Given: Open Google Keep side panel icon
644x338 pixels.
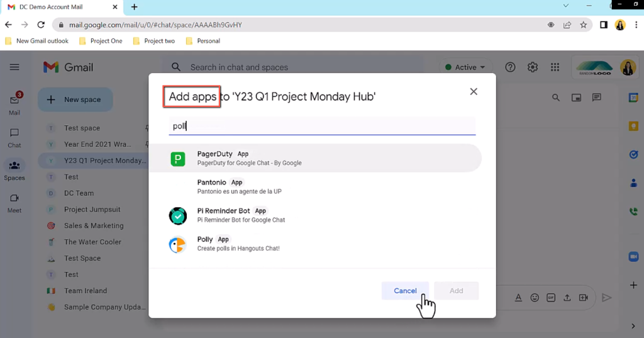Looking at the screenshot, I should tap(633, 127).
